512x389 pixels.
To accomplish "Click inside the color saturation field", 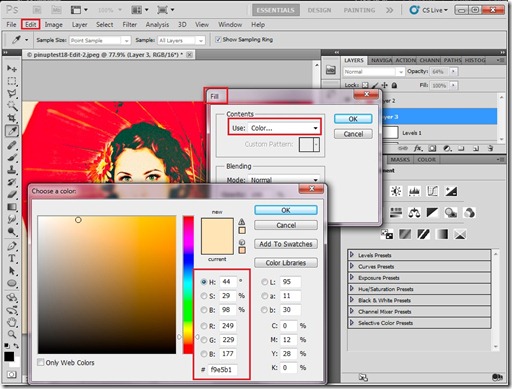I will pos(107,285).
